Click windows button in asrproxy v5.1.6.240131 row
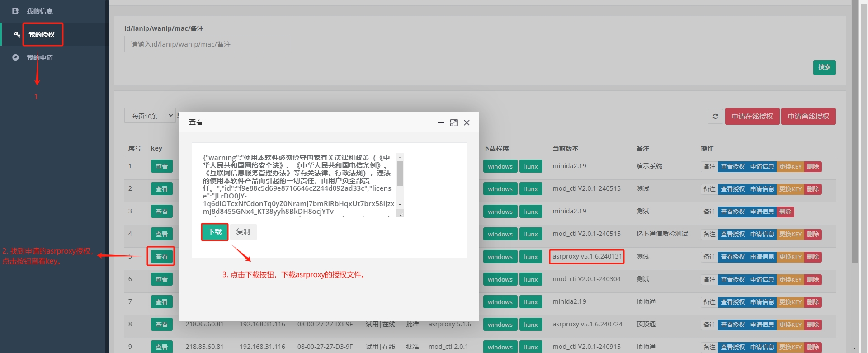 click(500, 257)
